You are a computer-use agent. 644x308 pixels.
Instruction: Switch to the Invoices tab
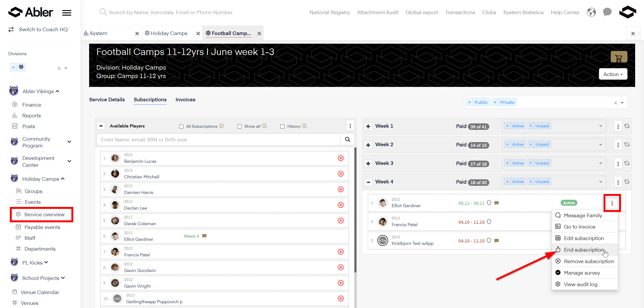point(185,100)
